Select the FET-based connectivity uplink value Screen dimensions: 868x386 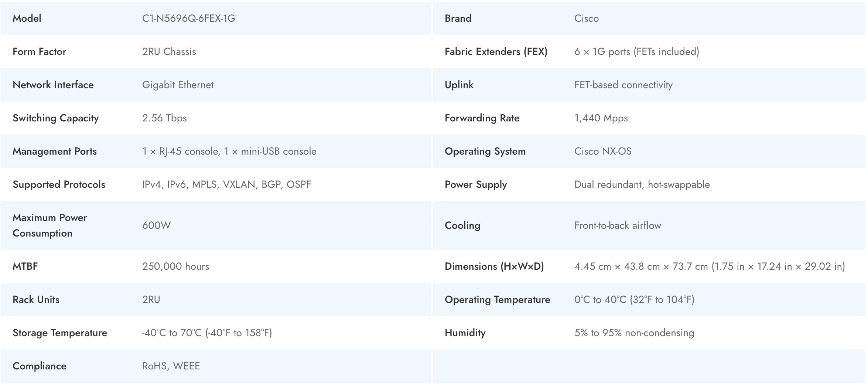pyautogui.click(x=623, y=85)
